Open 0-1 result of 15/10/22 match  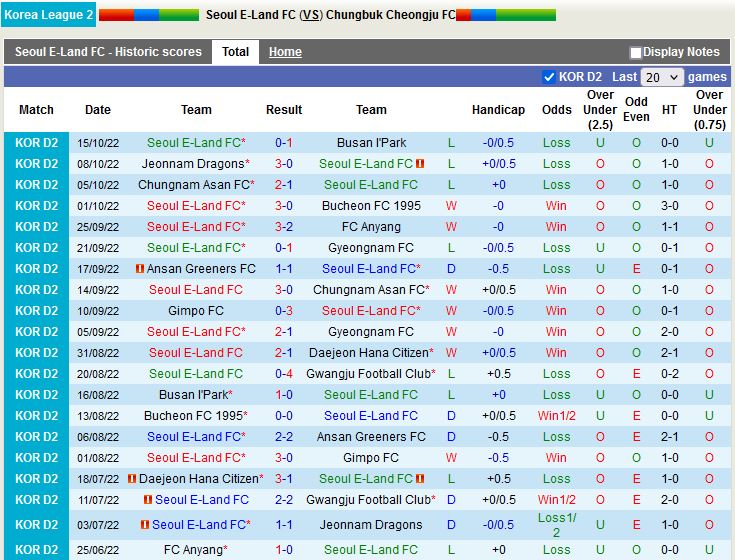(x=284, y=142)
